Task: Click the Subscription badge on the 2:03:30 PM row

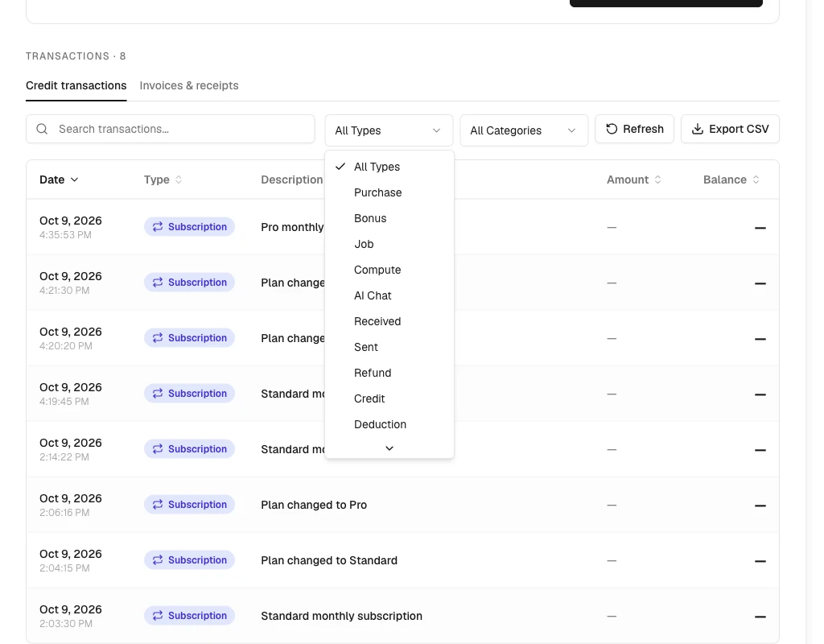Action: point(189,616)
